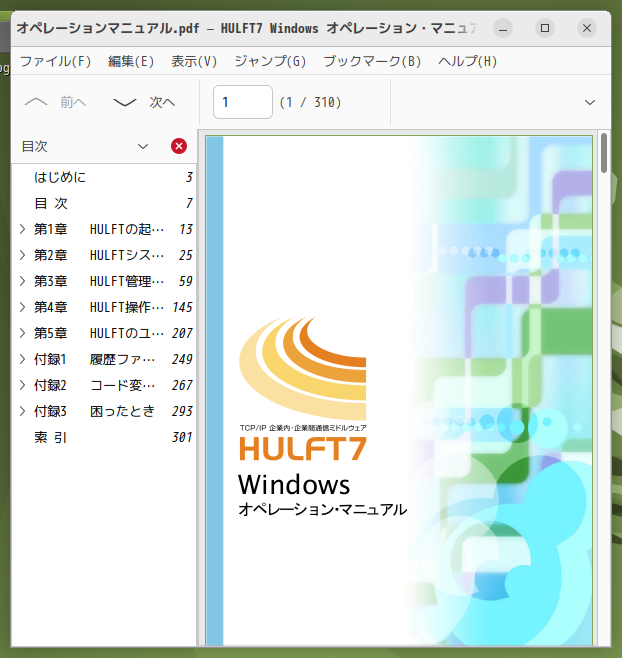Click page number 301 beside 索 引
The image size is (622, 658).
tap(182, 437)
